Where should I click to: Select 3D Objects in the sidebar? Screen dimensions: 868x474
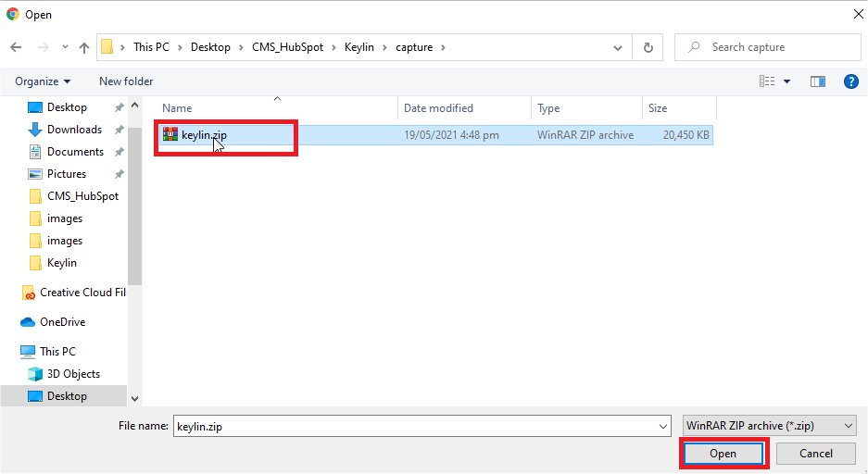tap(73, 374)
